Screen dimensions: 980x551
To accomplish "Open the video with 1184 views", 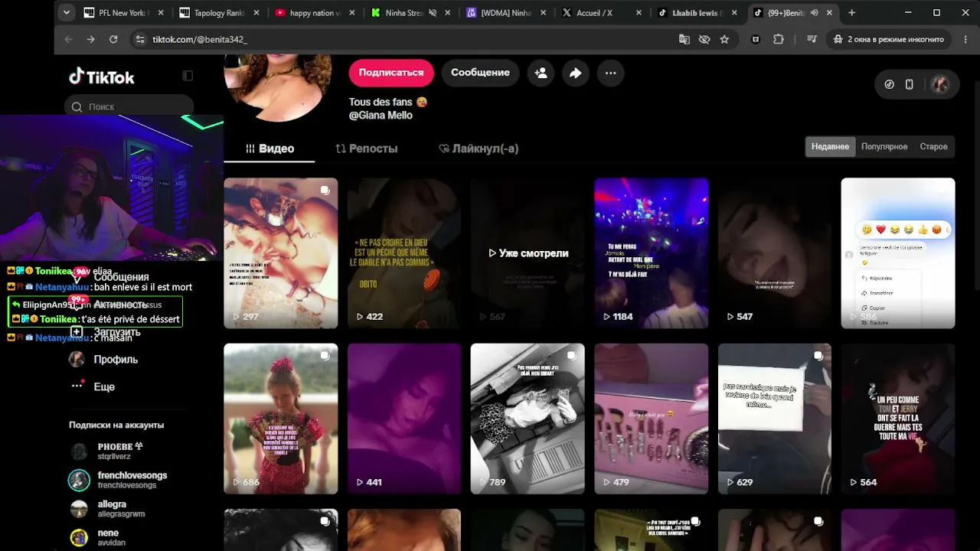I will (x=652, y=253).
